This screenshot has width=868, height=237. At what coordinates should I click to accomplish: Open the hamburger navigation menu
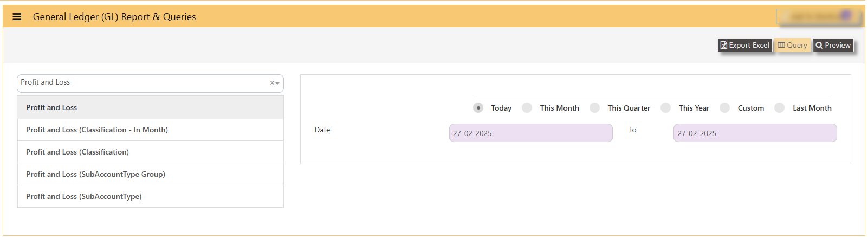click(x=17, y=17)
